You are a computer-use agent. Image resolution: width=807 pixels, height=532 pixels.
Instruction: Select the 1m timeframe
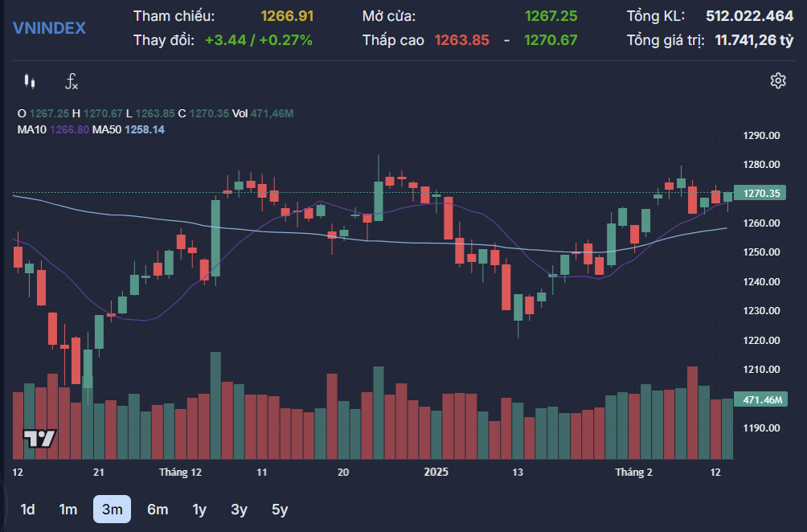[x=68, y=509]
